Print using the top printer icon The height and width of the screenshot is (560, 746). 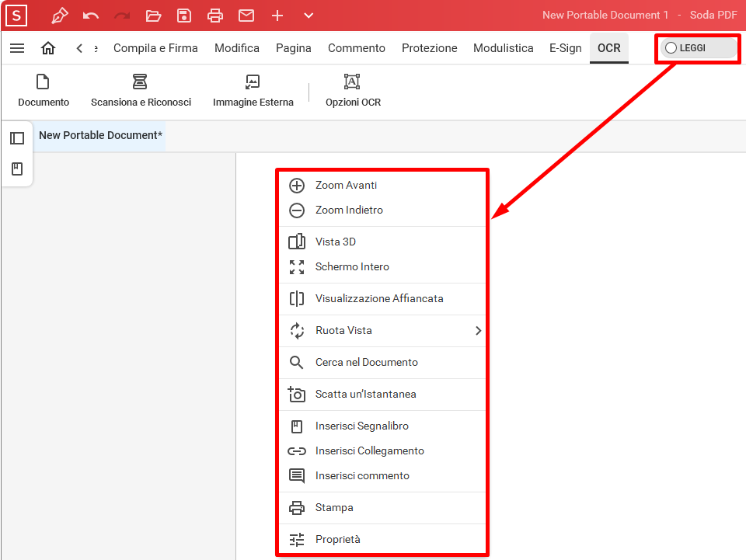(x=215, y=16)
